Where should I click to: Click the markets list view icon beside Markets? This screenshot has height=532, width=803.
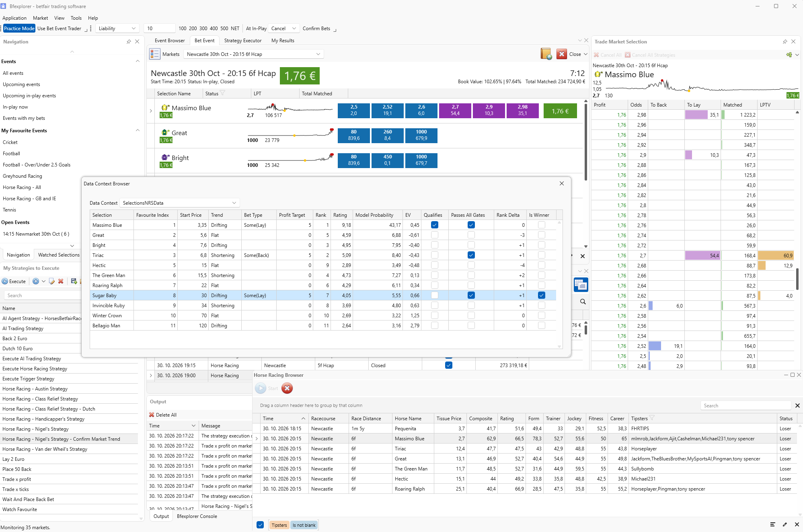[x=155, y=54]
